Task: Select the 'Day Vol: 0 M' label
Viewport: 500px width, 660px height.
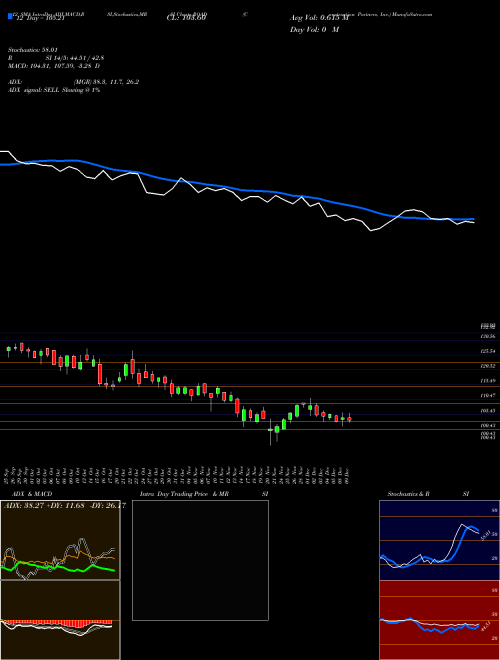Action: click(314, 30)
